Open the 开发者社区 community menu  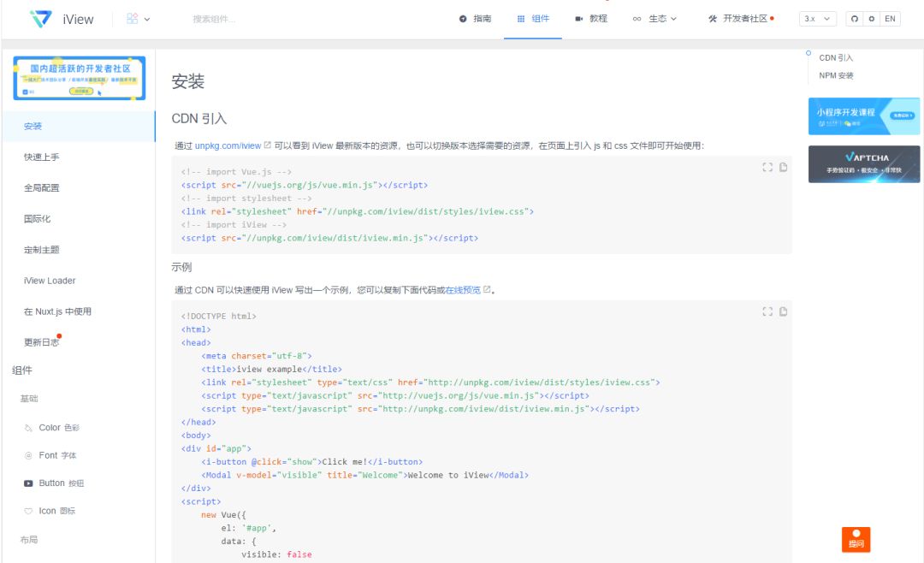click(x=741, y=19)
